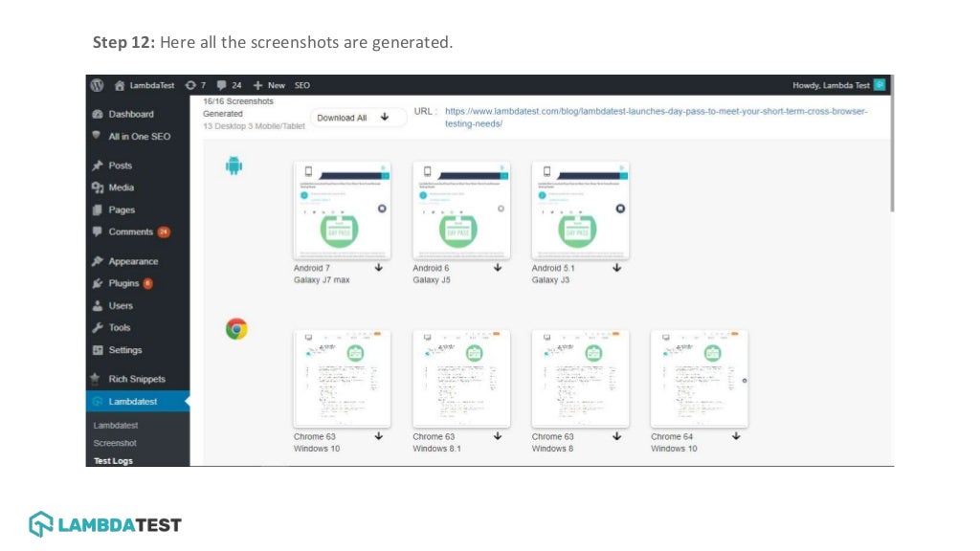Download the Android 6 Galaxy J5 screenshot
The image size is (980, 551).
(498, 268)
